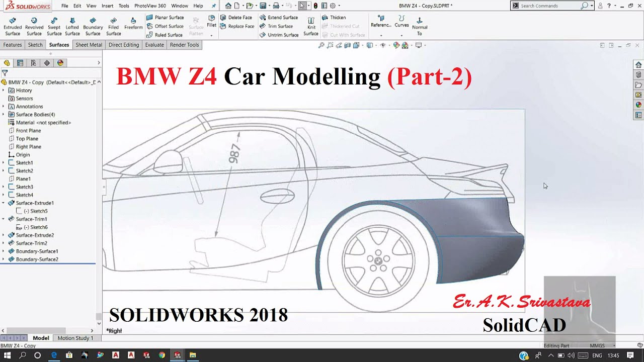Use the Offset Surface command

click(x=165, y=26)
